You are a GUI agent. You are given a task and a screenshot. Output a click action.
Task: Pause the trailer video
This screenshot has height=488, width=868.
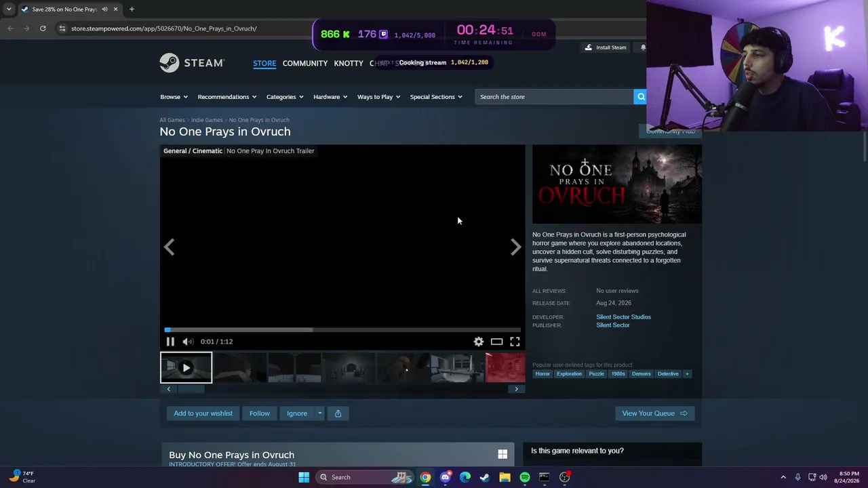click(170, 342)
